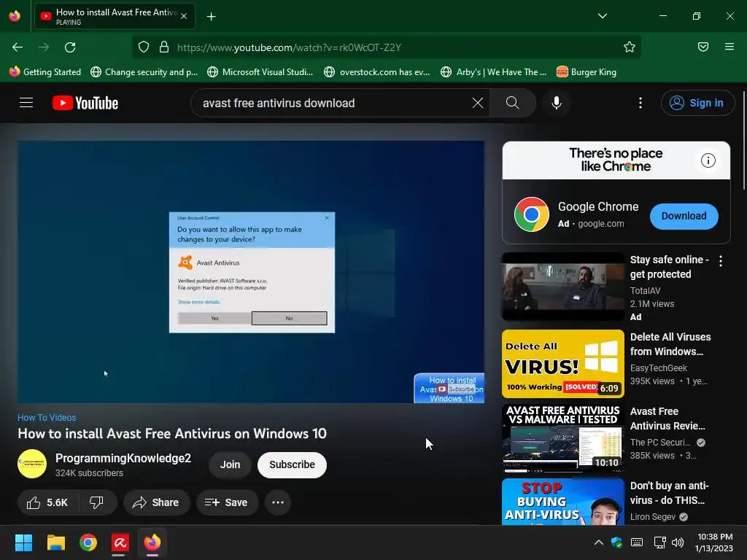Click Avast Free Antivirus Revie... title
The image size is (747, 560).
point(667,419)
